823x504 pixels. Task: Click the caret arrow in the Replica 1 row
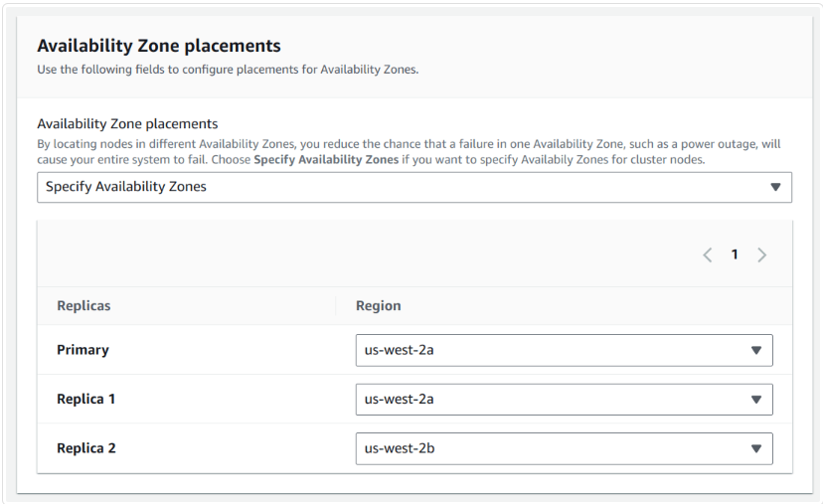(755, 400)
